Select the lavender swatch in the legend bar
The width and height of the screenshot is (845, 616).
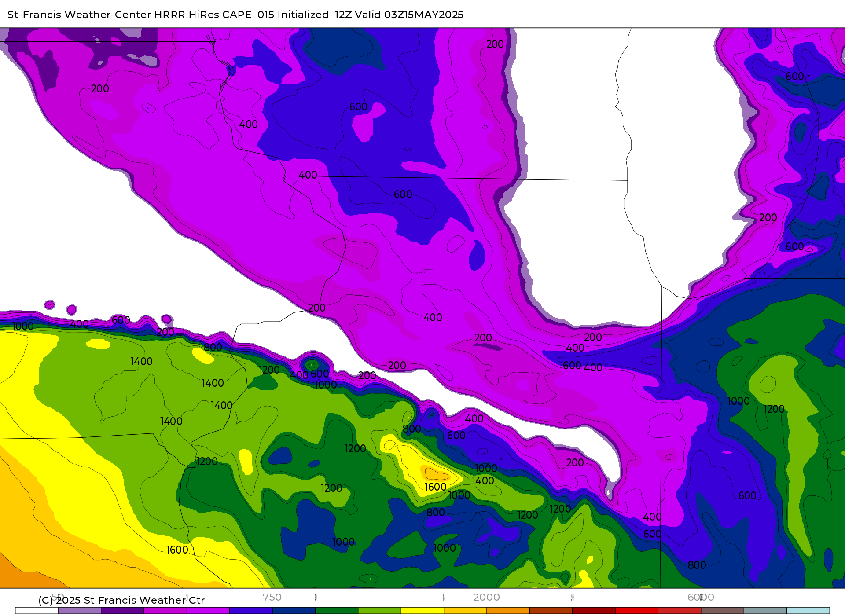click(x=80, y=611)
